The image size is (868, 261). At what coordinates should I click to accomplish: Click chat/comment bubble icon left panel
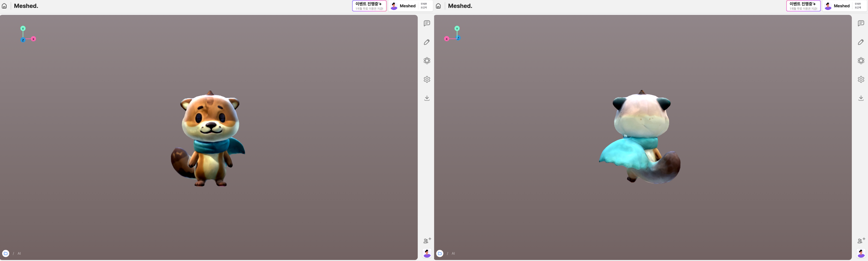click(x=427, y=23)
